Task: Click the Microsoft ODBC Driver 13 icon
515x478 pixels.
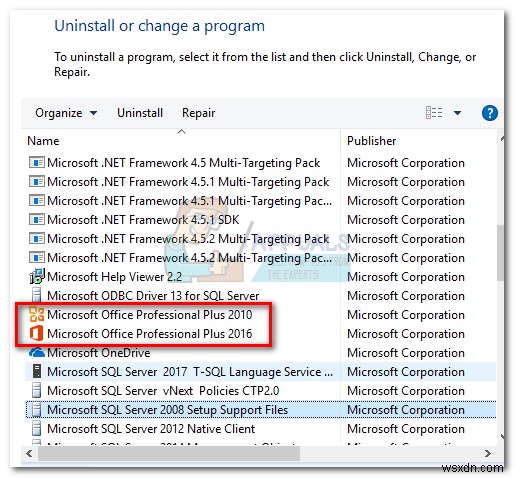Action: click(x=36, y=295)
